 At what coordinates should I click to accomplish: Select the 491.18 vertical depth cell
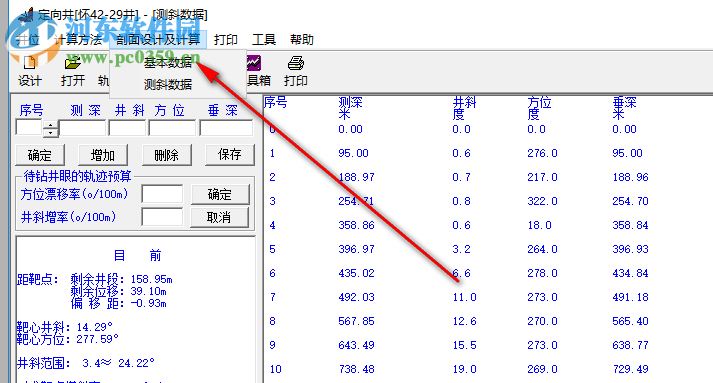point(630,297)
